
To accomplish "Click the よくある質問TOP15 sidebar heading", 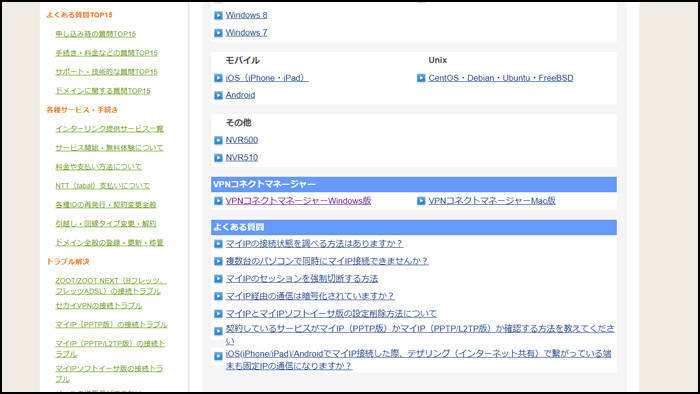I will coord(79,15).
